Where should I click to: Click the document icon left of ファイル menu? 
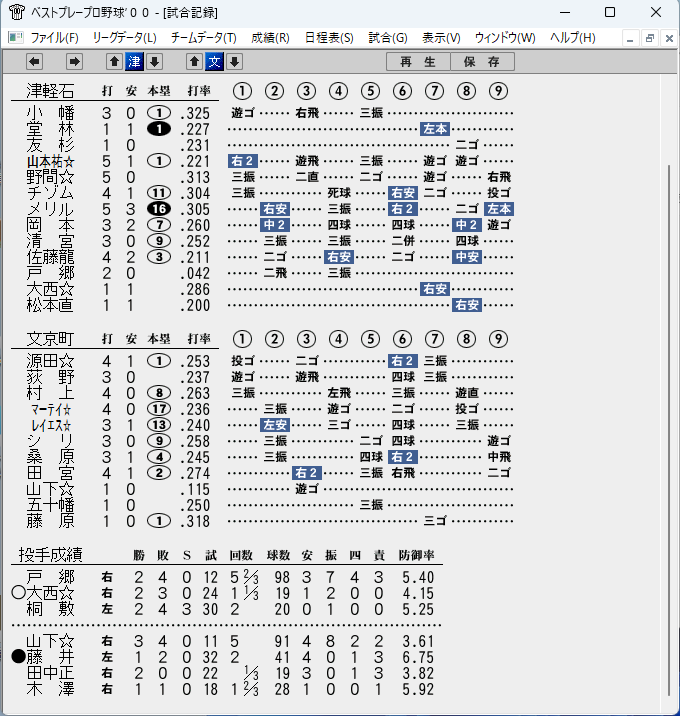point(16,37)
